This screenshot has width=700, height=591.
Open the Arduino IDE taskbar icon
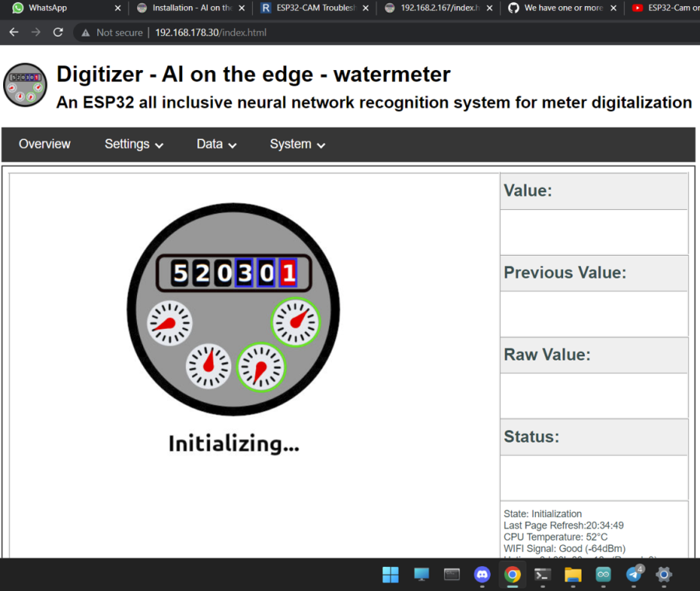[603, 575]
